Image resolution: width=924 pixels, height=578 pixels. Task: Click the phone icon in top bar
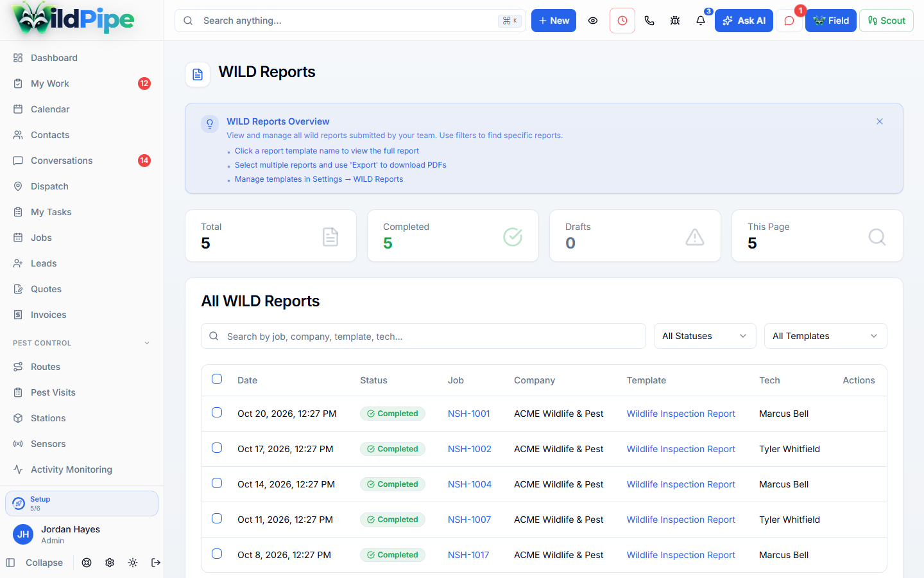pos(649,21)
